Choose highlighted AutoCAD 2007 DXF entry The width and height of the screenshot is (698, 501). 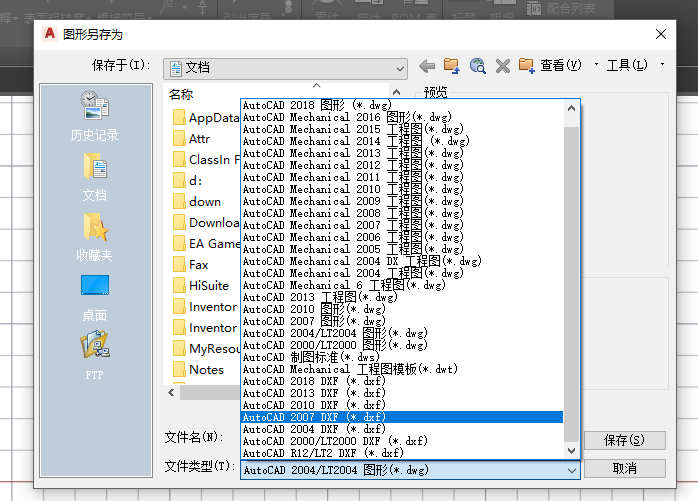402,418
